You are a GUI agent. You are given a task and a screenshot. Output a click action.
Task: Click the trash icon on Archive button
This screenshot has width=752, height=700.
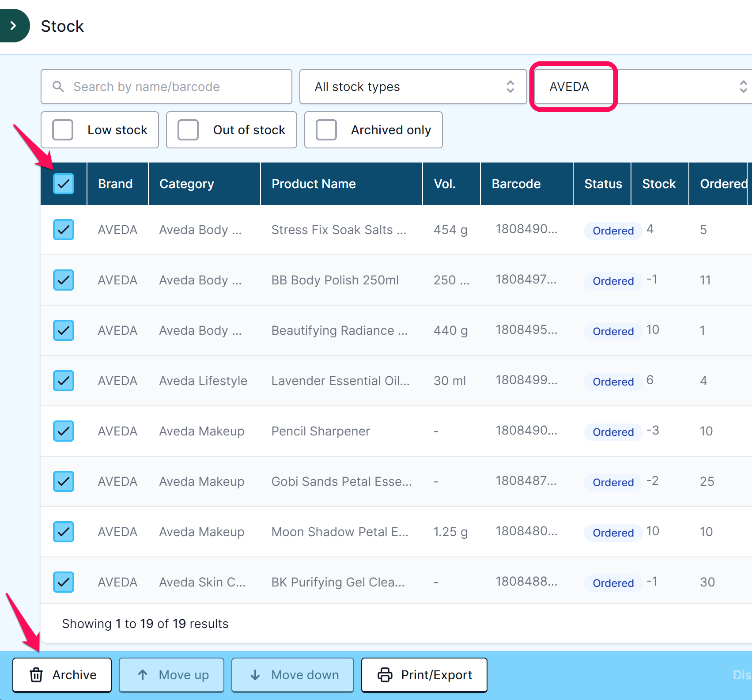pyautogui.click(x=36, y=675)
